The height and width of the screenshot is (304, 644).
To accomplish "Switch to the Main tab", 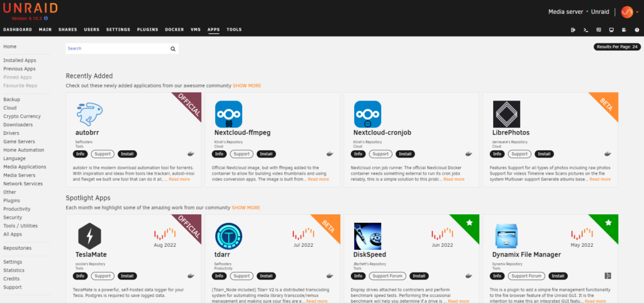I will (x=45, y=30).
